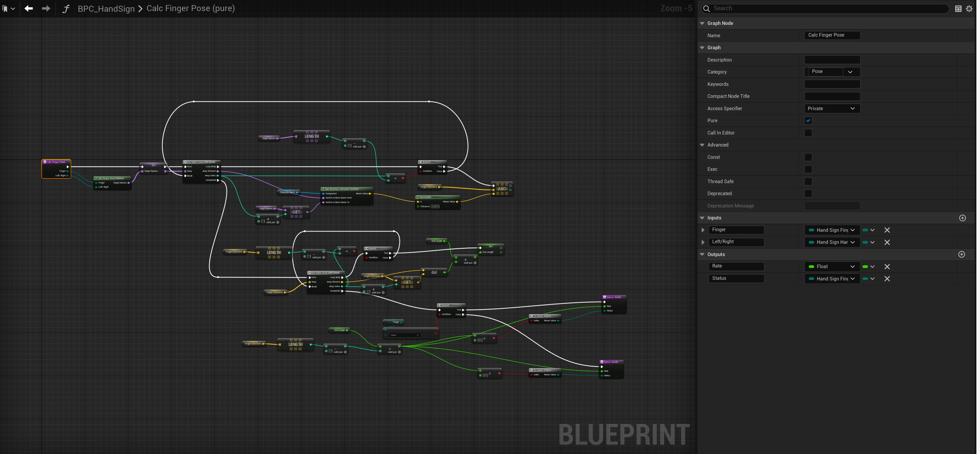Select the dot product node

[x=434, y=272]
